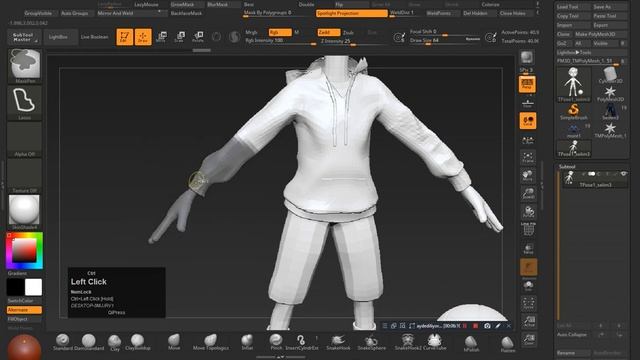
Task: Select the Move brush
Action: pos(174,342)
